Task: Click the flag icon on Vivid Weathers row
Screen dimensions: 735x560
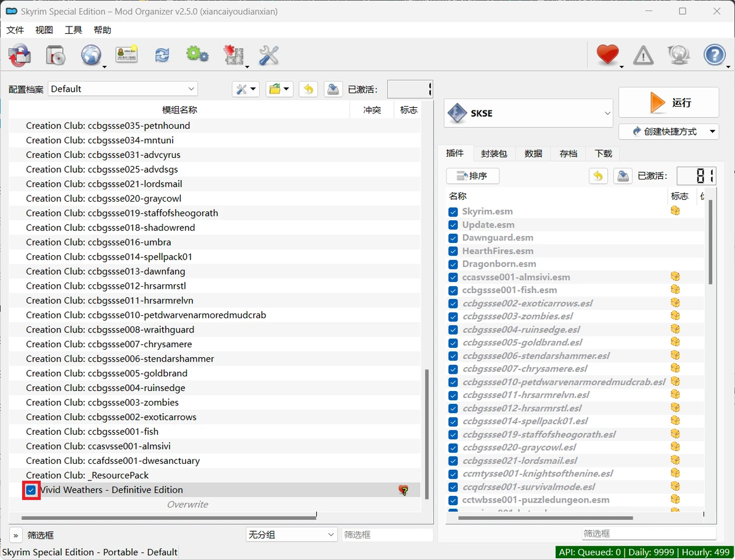Action: tap(403, 490)
